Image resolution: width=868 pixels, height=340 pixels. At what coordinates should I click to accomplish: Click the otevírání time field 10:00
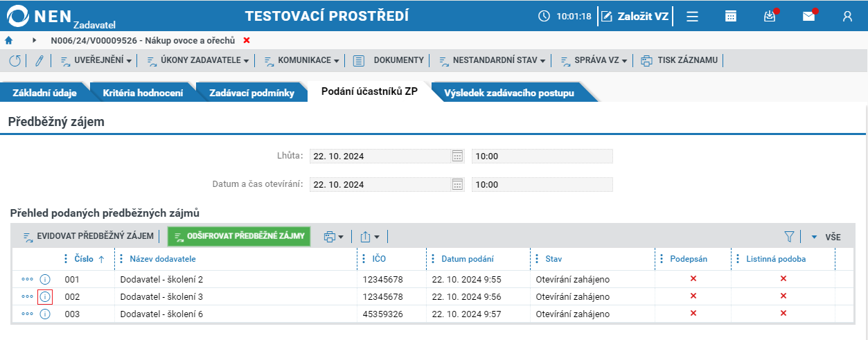pyautogui.click(x=542, y=184)
